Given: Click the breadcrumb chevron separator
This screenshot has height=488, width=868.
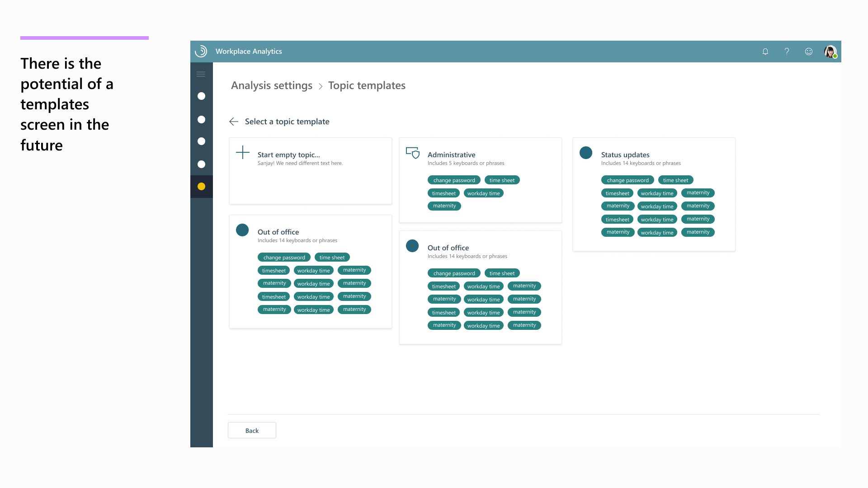Looking at the screenshot, I should click(x=320, y=86).
